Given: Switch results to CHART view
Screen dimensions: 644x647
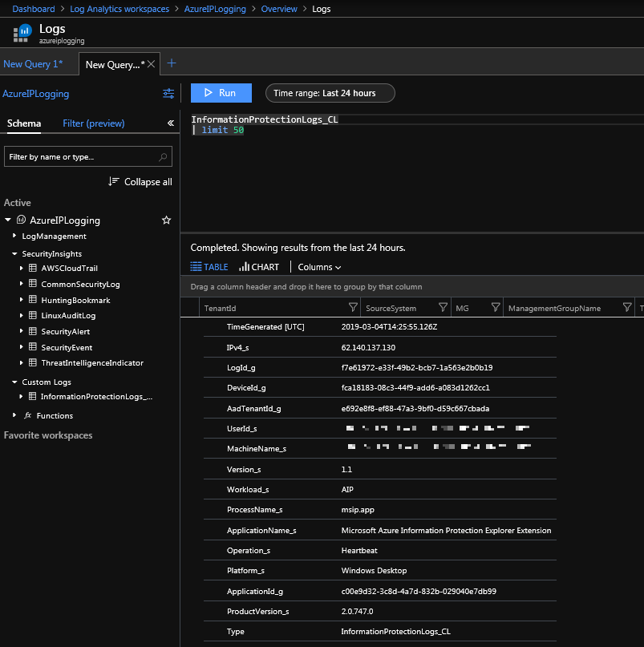Looking at the screenshot, I should tap(259, 267).
